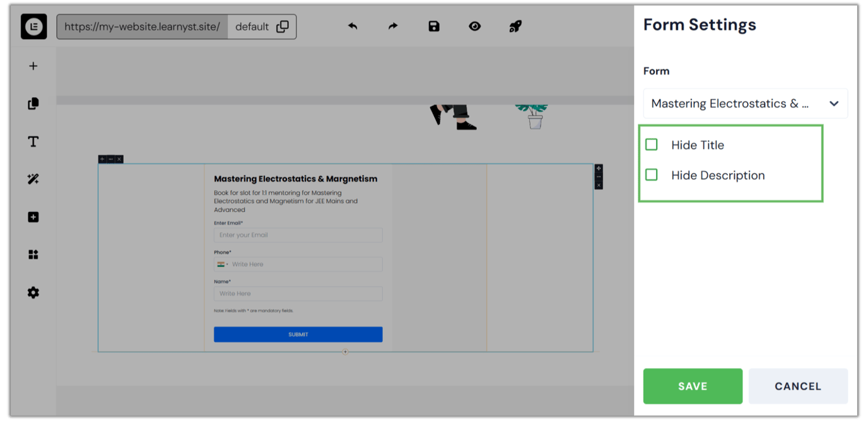Enable the Hide Description checkbox

pyautogui.click(x=652, y=175)
